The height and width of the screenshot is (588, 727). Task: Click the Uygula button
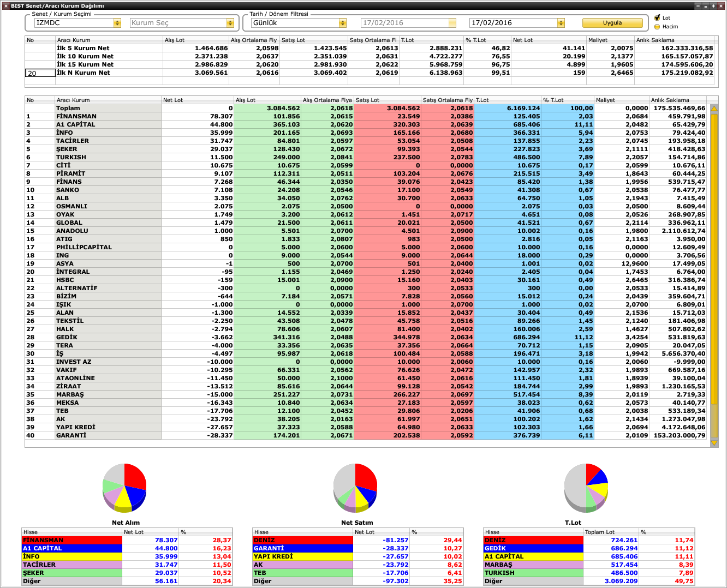tap(612, 23)
